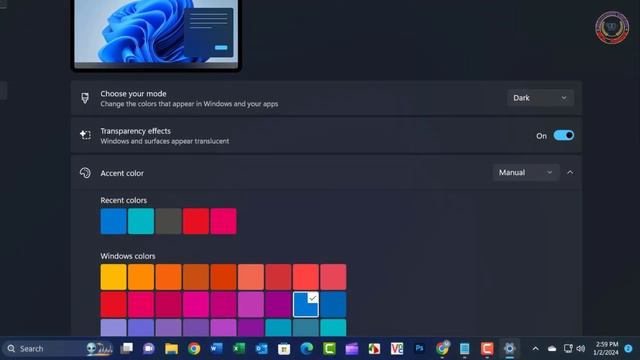
Task: Select the salmon coral Windows color swatch
Action: pyautogui.click(x=251, y=277)
